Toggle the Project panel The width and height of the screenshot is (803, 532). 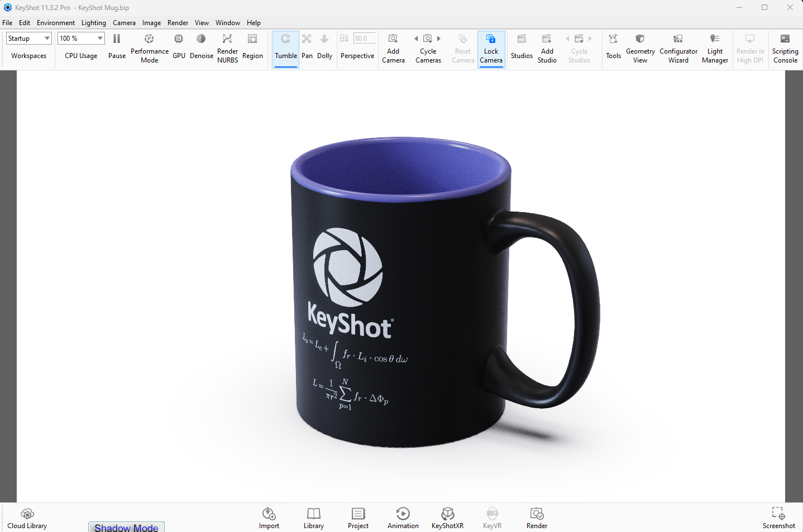358,518
